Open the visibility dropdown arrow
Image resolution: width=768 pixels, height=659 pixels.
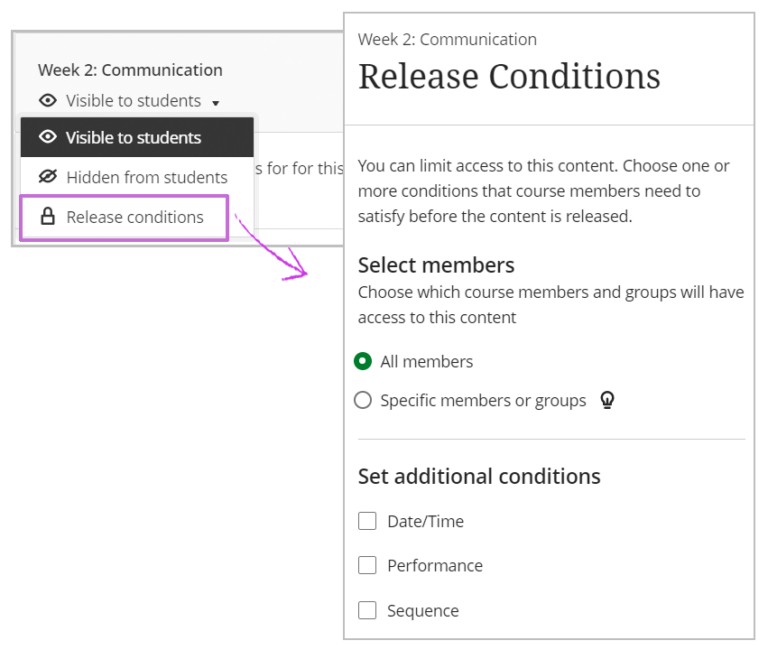tap(216, 102)
